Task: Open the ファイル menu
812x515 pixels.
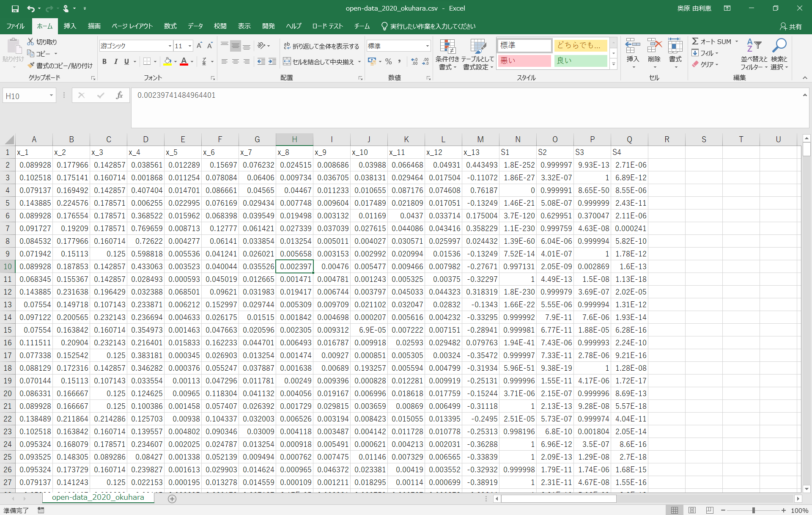Action: pyautogui.click(x=15, y=26)
